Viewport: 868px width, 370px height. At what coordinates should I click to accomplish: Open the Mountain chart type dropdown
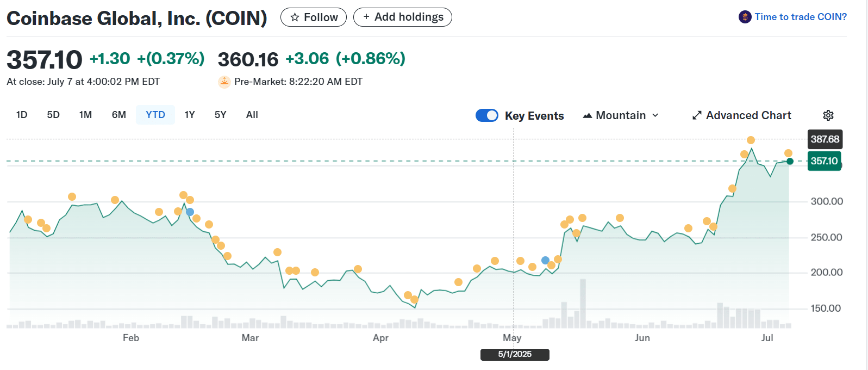pos(621,115)
